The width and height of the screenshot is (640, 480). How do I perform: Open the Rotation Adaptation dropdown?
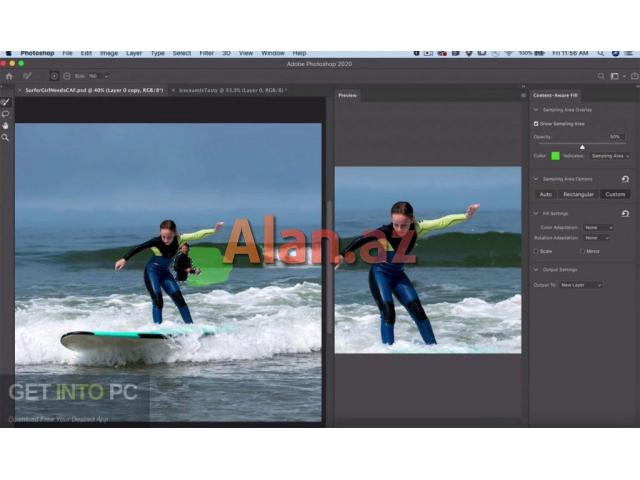tap(596, 238)
